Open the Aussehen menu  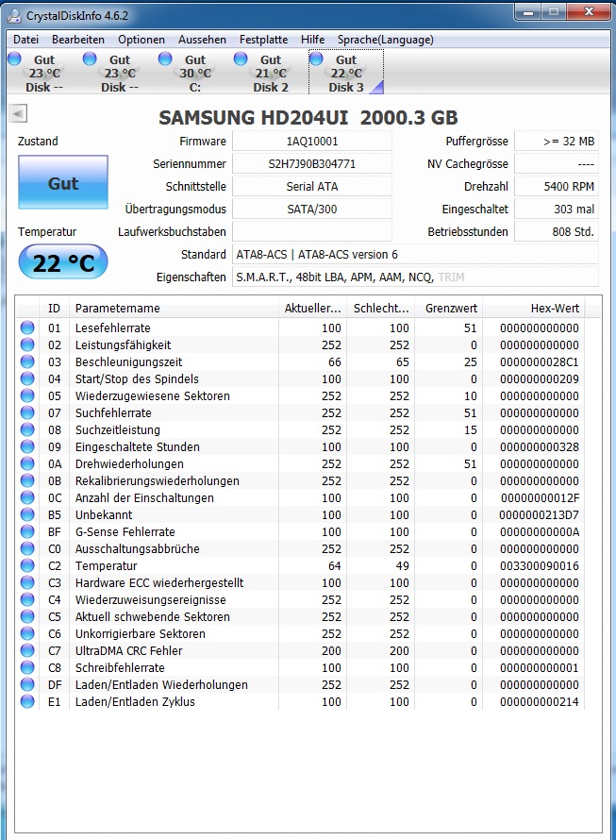(x=202, y=40)
